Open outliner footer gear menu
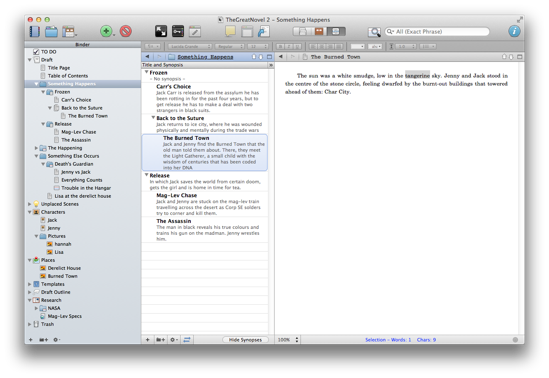This screenshot has height=378, width=549. click(x=174, y=340)
